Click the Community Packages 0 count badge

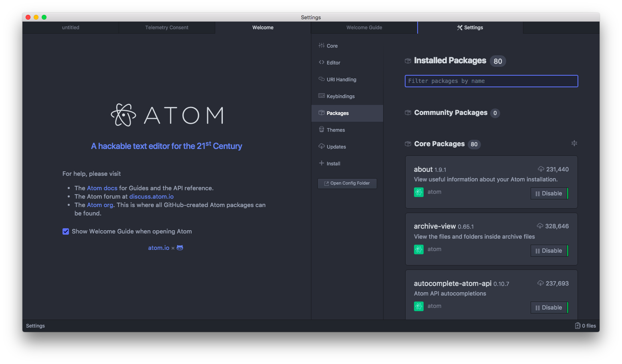pos(495,113)
